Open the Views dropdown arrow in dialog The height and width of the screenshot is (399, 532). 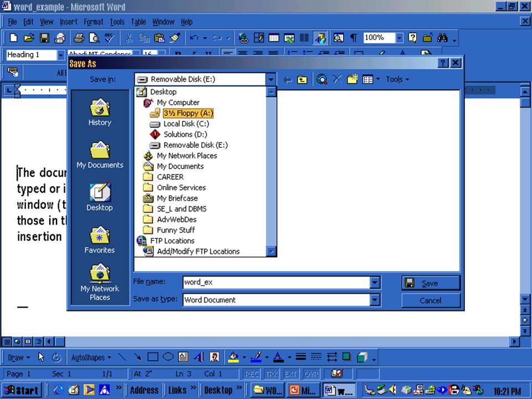(x=378, y=79)
